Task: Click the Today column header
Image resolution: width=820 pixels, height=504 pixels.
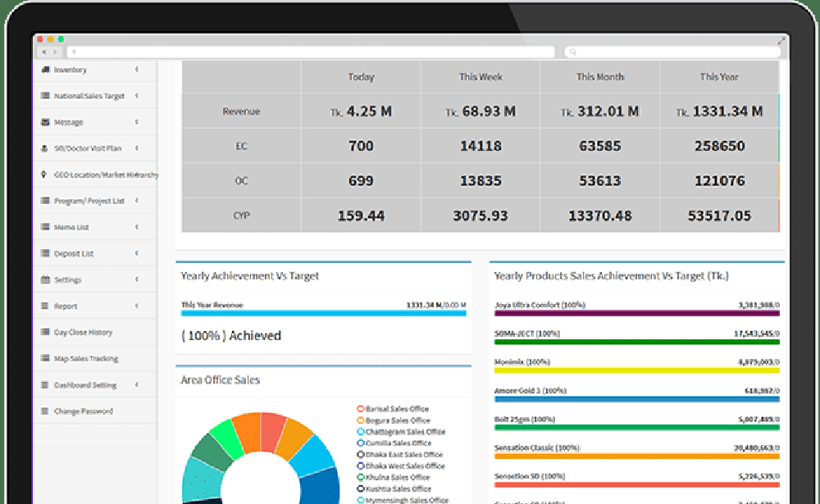Action: (362, 77)
